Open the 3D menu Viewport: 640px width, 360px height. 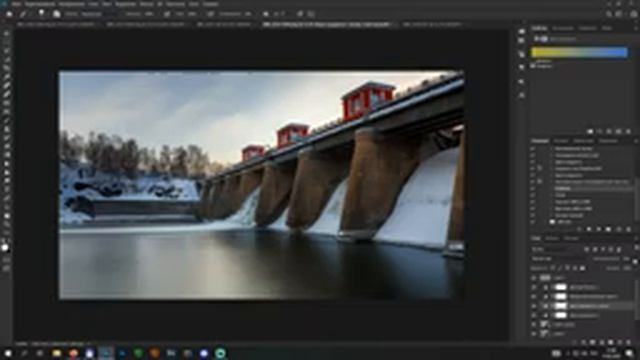pos(160,4)
